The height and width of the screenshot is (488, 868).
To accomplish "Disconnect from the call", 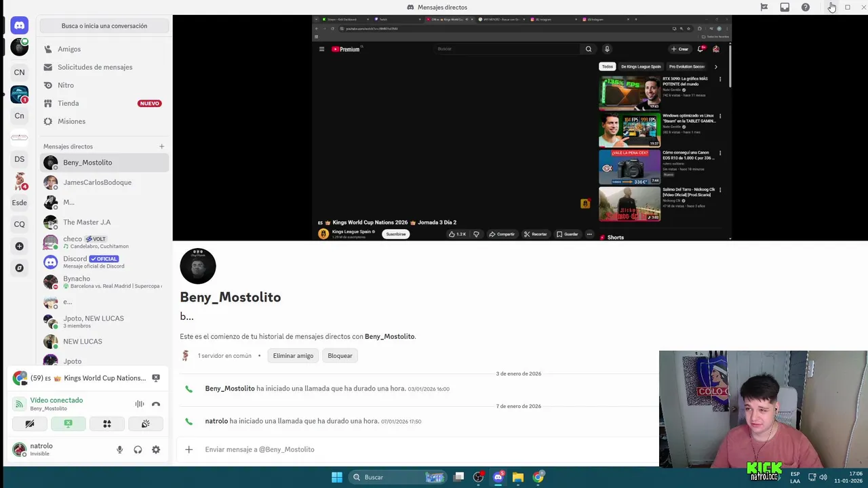I will pos(156,404).
